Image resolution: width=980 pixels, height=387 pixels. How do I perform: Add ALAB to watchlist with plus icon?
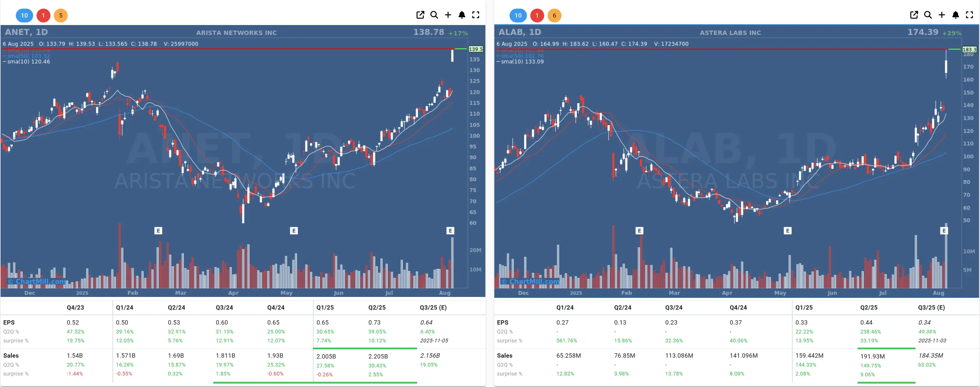click(x=942, y=15)
